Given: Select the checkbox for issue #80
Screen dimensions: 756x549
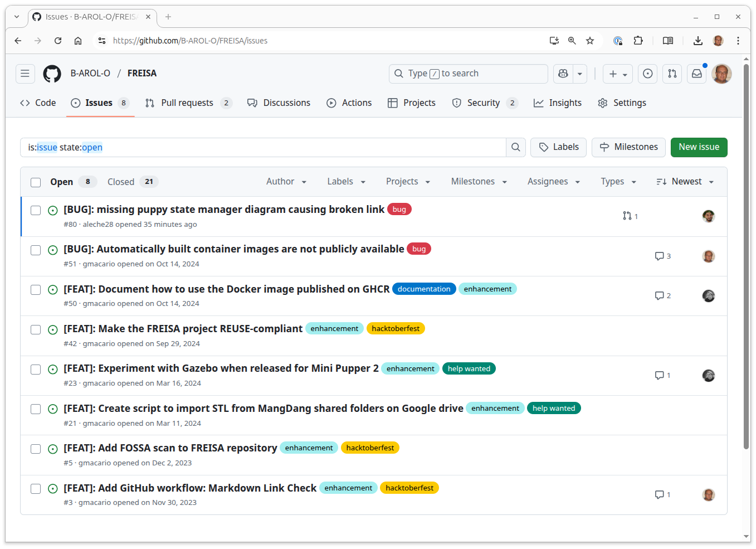Looking at the screenshot, I should (36, 211).
